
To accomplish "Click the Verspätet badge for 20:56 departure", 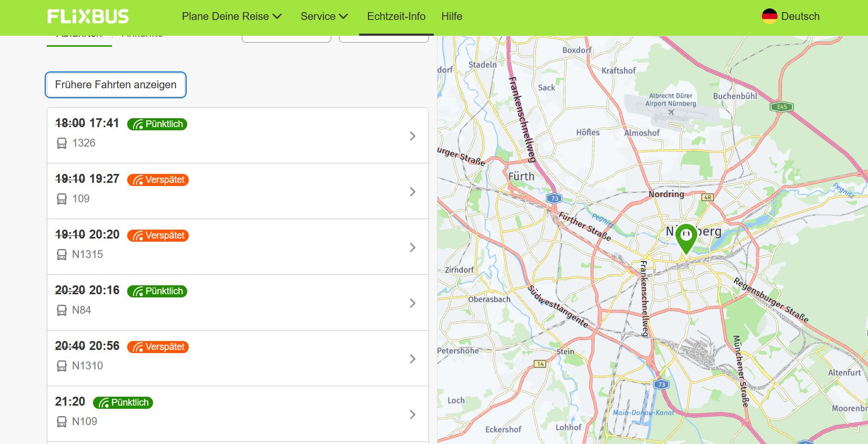I will 158,347.
